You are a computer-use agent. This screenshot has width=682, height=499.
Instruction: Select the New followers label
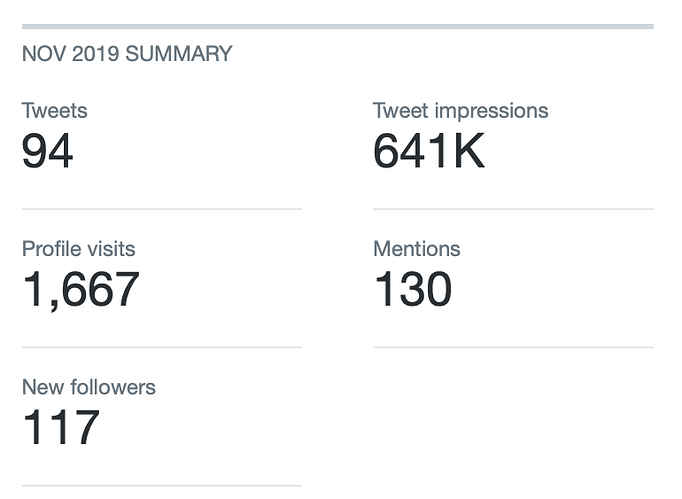click(89, 387)
